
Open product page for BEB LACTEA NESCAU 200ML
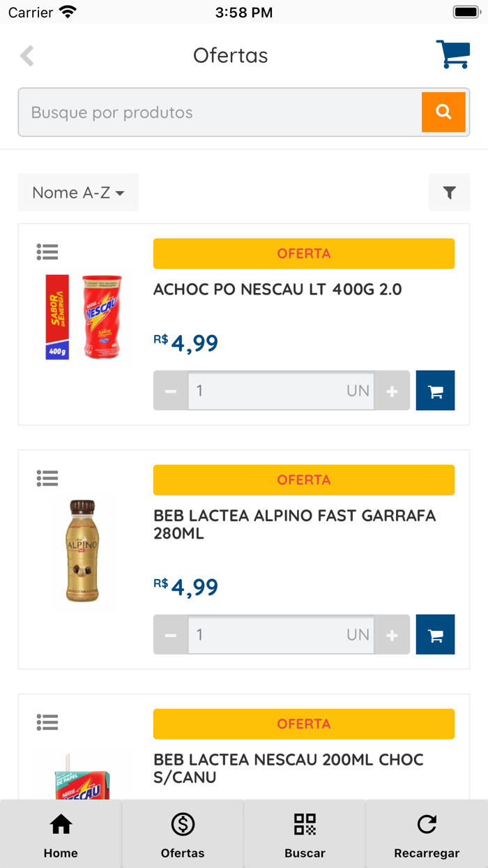288,768
